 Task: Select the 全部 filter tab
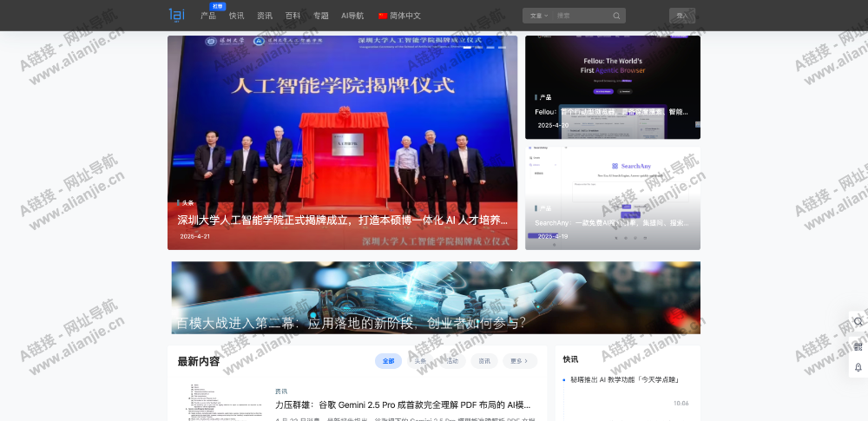click(x=388, y=361)
